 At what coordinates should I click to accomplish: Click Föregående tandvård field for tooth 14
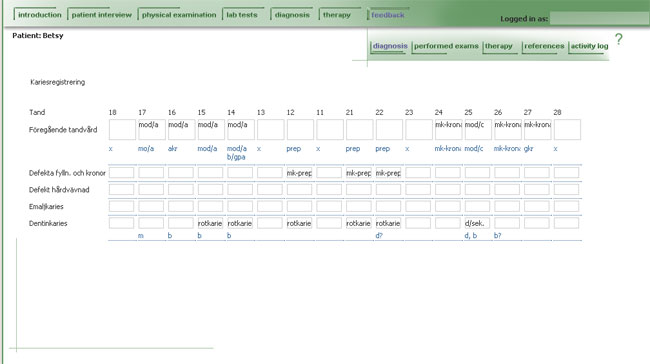[241, 129]
